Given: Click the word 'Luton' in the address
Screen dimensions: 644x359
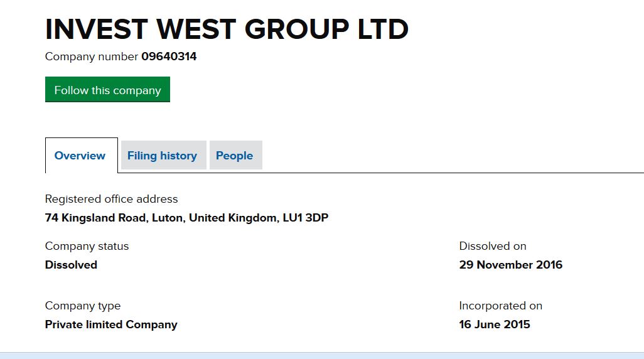Looking at the screenshot, I should pyautogui.click(x=166, y=218).
